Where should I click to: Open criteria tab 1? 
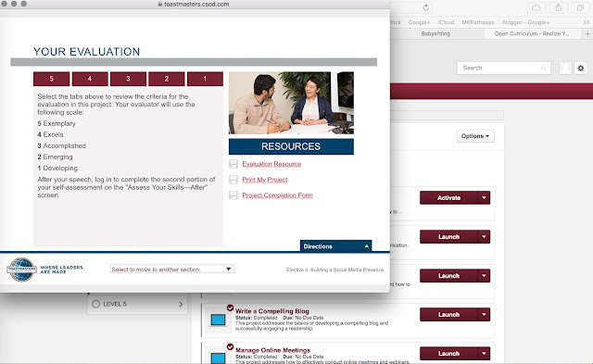[205, 79]
